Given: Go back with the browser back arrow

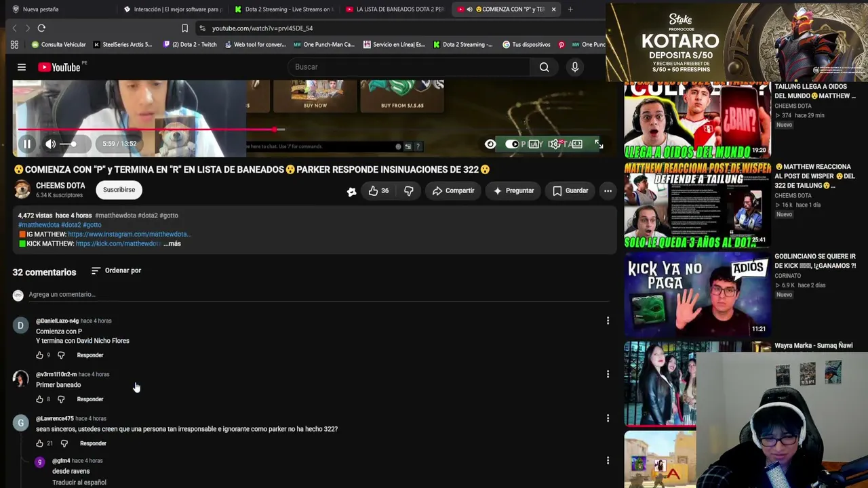Looking at the screenshot, I should point(14,28).
